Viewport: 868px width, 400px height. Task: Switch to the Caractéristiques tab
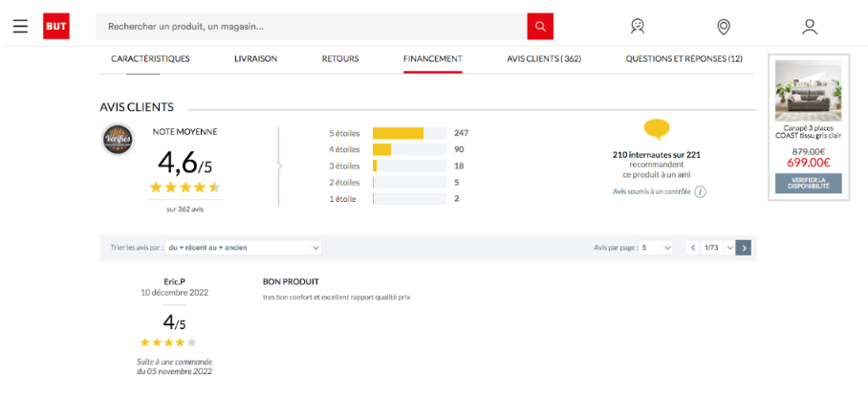click(150, 58)
